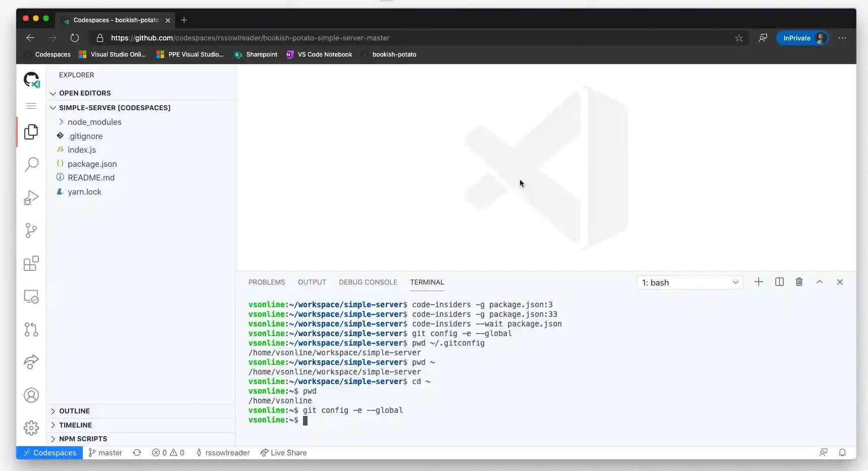Click the master branch in the status bar
The height and width of the screenshot is (471, 868).
105,452
